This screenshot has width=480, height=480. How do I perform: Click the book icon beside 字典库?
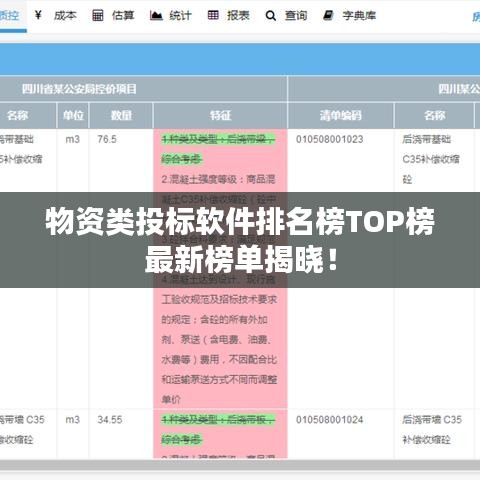328,15
